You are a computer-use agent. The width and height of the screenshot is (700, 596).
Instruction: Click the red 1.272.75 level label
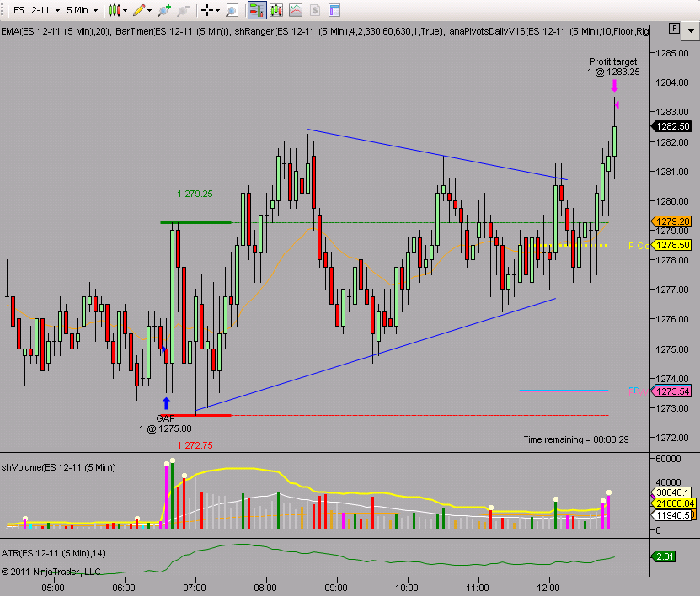(195, 445)
